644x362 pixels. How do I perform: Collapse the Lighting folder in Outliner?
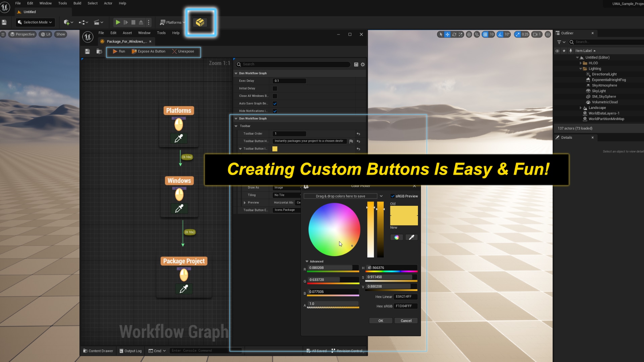(581, 69)
